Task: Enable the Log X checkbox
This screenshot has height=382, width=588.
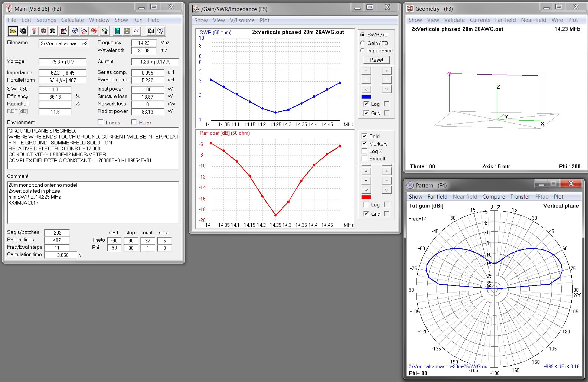Action: [x=364, y=151]
